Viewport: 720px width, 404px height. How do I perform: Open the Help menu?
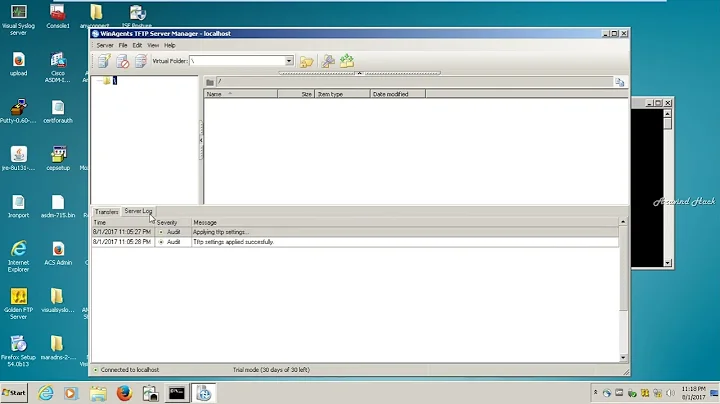pos(170,45)
